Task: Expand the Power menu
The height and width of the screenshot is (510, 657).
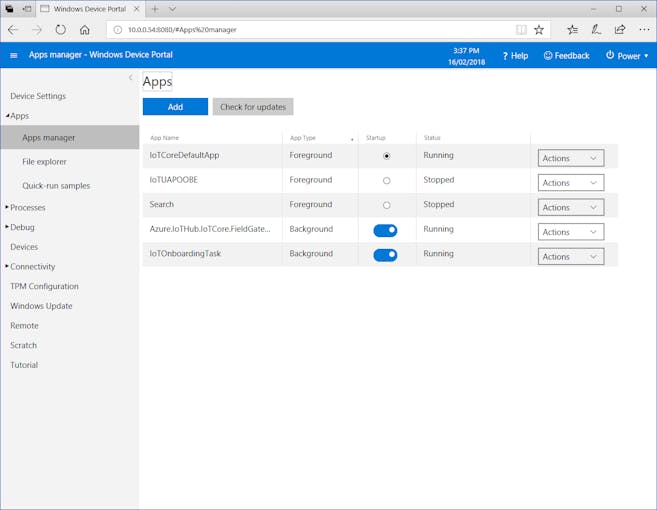Action: click(x=627, y=56)
